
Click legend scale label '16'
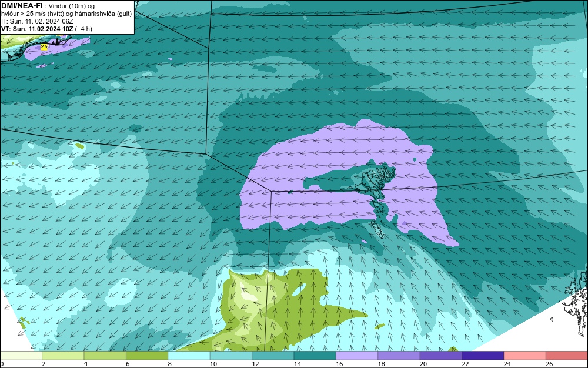(x=339, y=364)
